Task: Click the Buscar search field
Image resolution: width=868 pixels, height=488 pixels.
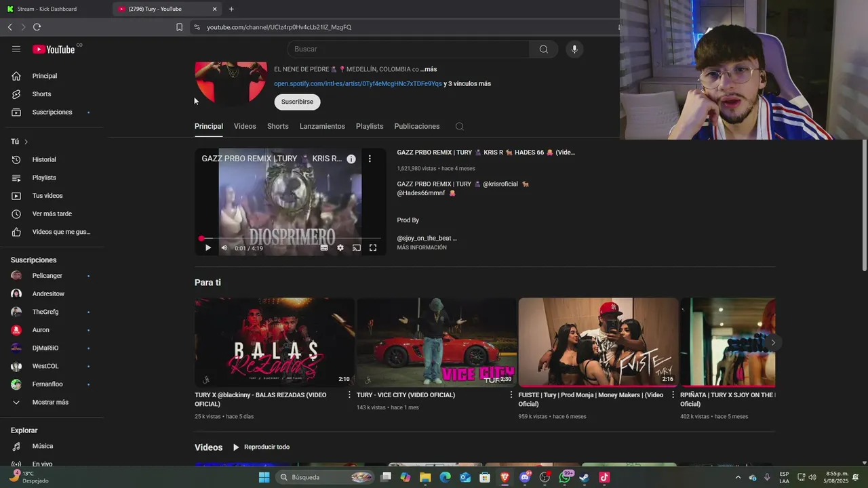Action: tap(408, 49)
